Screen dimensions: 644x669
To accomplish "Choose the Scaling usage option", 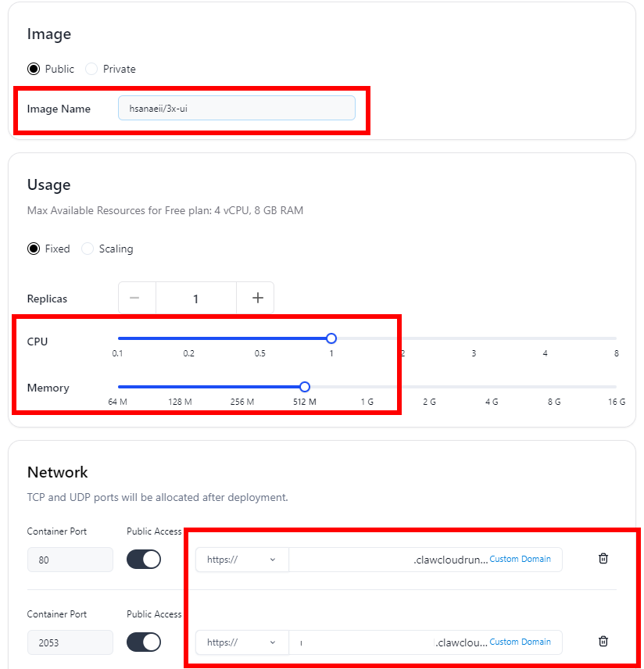I will [x=88, y=249].
